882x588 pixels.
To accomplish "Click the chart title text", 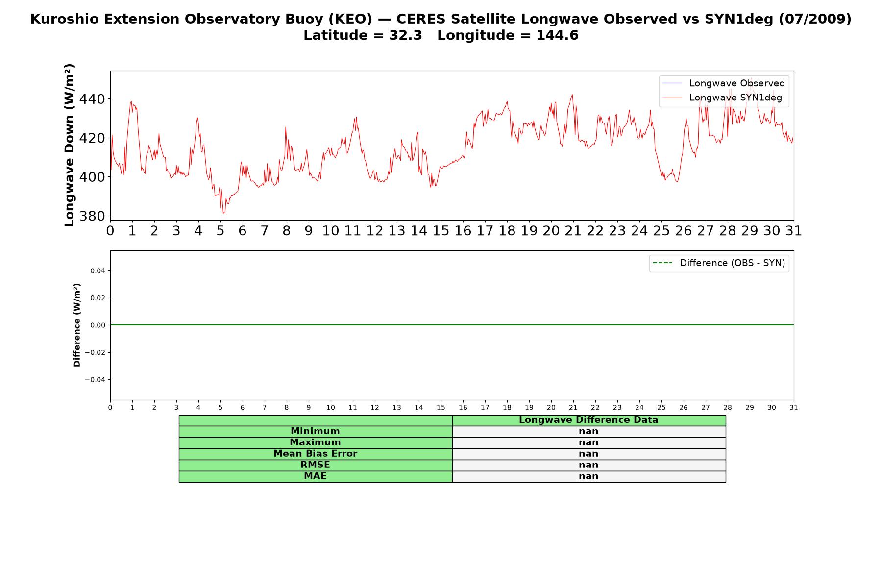I will click(441, 27).
